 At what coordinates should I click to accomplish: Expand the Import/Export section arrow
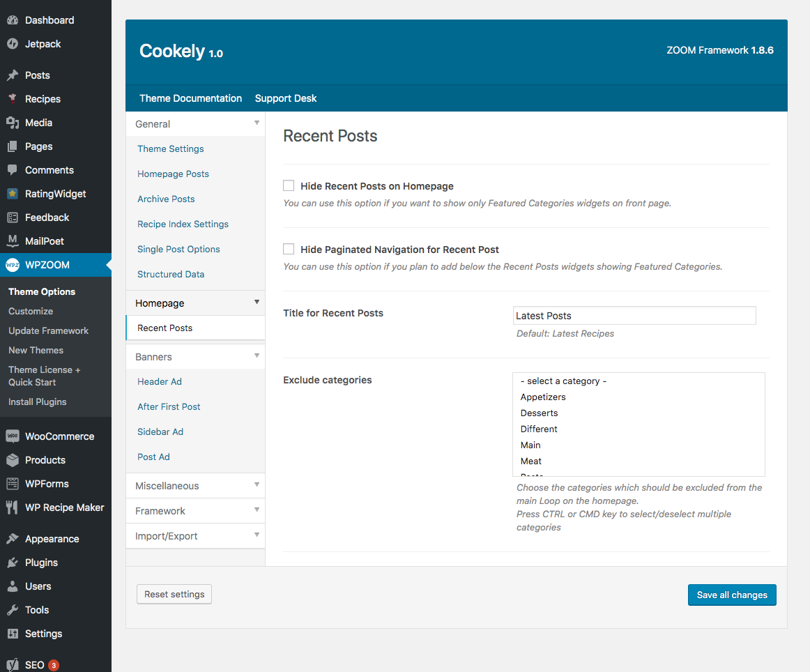[257, 535]
